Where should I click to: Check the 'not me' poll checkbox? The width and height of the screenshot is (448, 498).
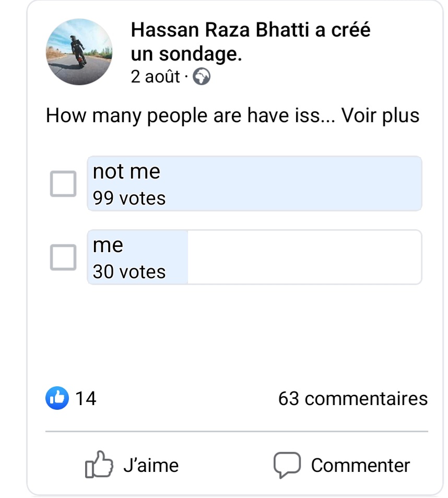pos(63,184)
